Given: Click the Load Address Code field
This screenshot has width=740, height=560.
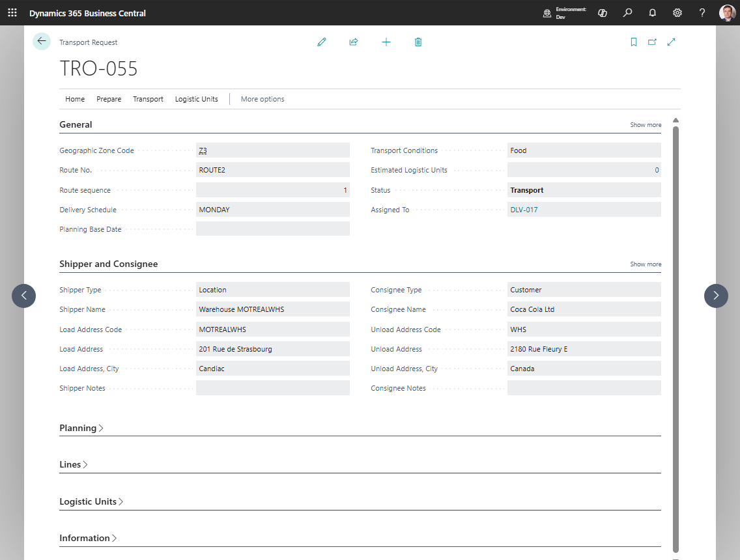Looking at the screenshot, I should point(273,329).
